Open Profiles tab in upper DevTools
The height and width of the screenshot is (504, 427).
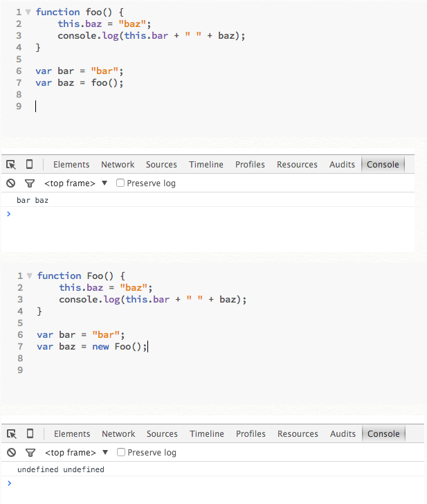point(250,165)
